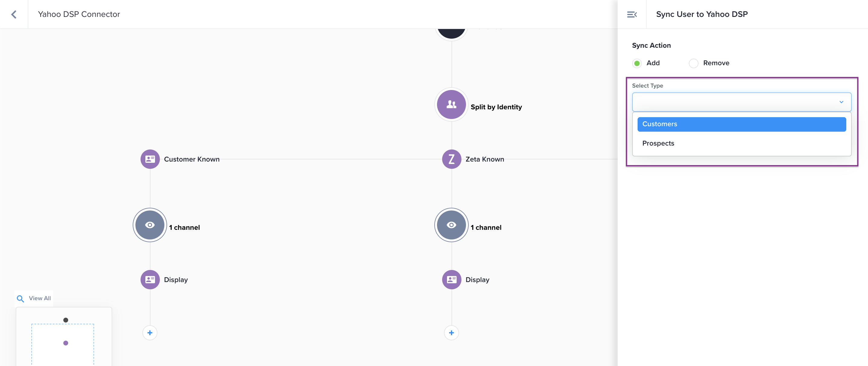Screen dimensions: 868x366
Task: Open the Display node under Customer Known
Action: point(150,279)
